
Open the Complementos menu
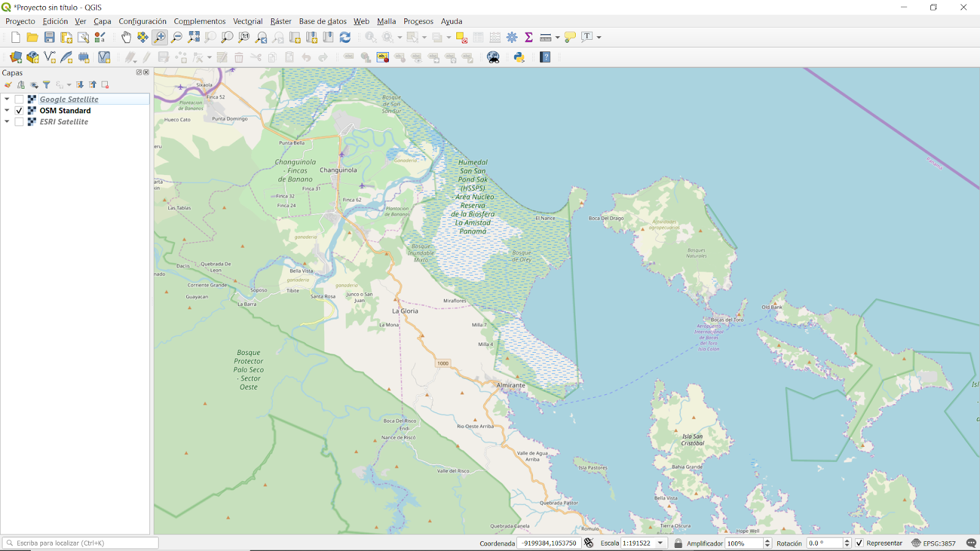pos(199,21)
